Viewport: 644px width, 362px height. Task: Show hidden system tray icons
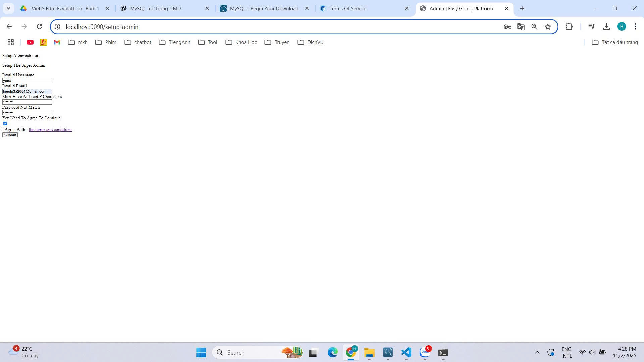pos(537,352)
